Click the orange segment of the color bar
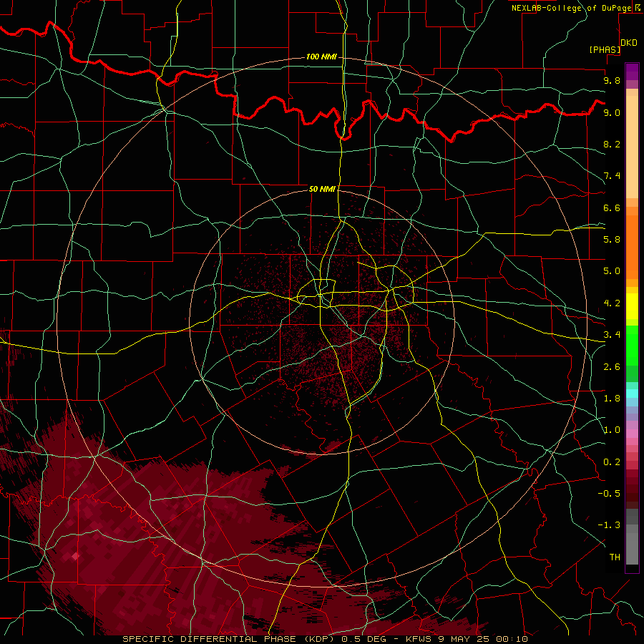The image size is (644, 644). (x=632, y=248)
